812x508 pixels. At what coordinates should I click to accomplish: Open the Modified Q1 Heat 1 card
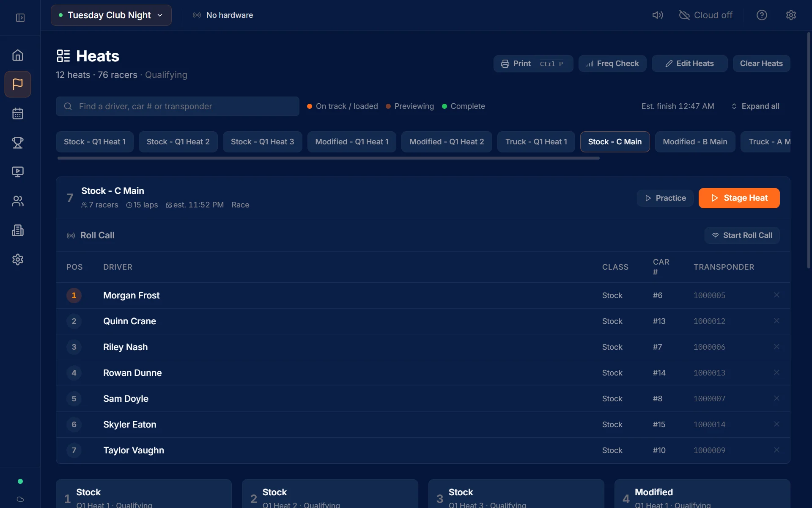tap(702, 494)
